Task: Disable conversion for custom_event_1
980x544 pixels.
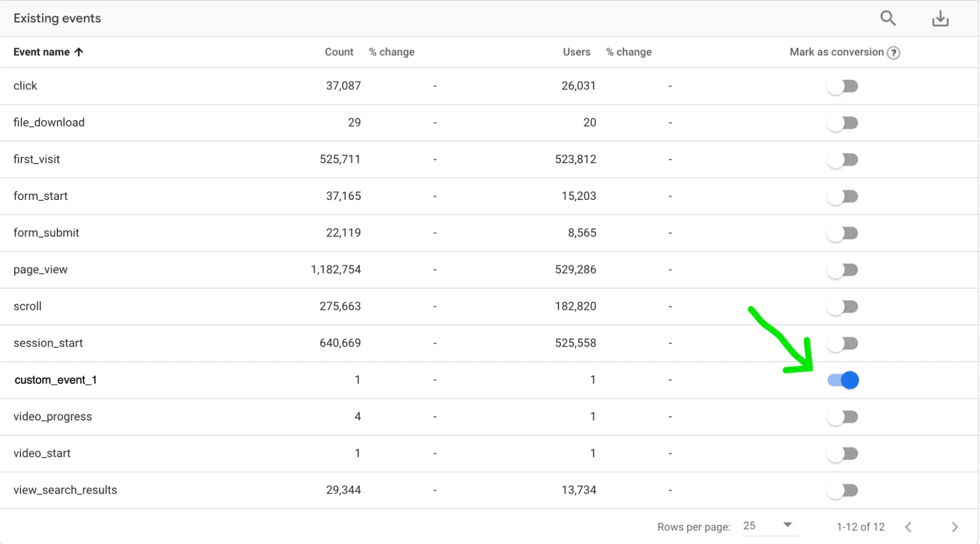Action: click(843, 380)
